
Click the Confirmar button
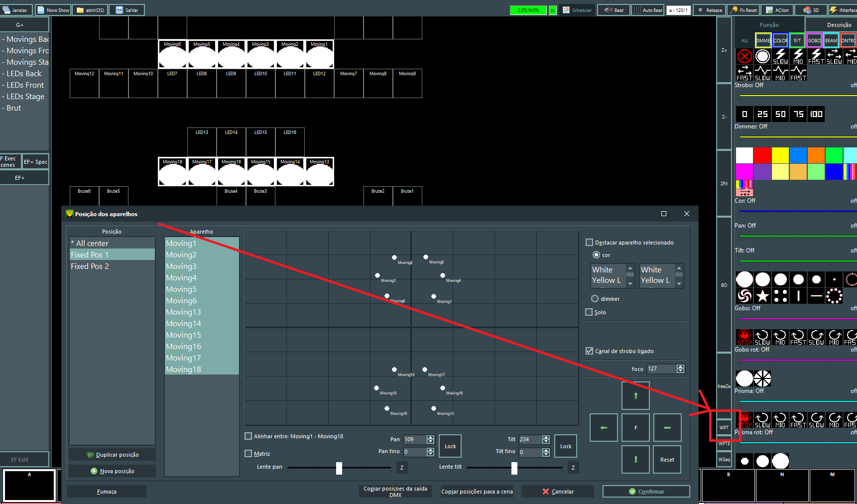pos(646,492)
